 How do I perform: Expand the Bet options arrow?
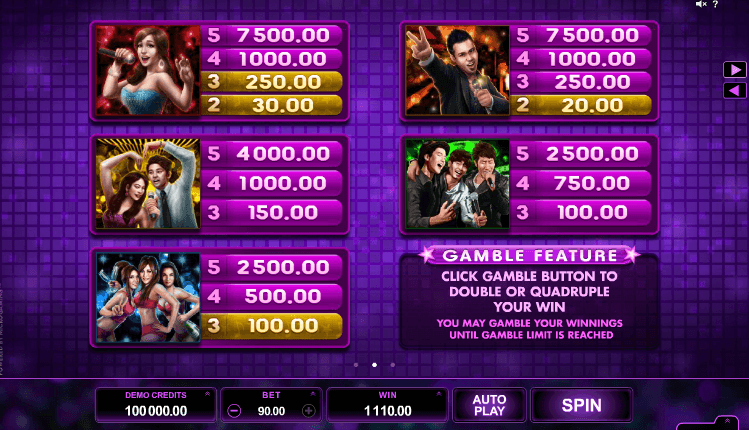tap(313, 394)
